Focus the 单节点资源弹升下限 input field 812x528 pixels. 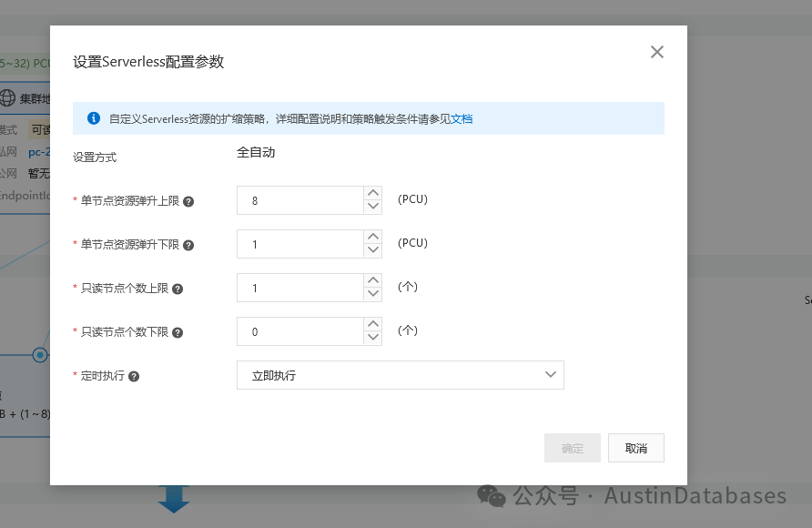tap(300, 244)
